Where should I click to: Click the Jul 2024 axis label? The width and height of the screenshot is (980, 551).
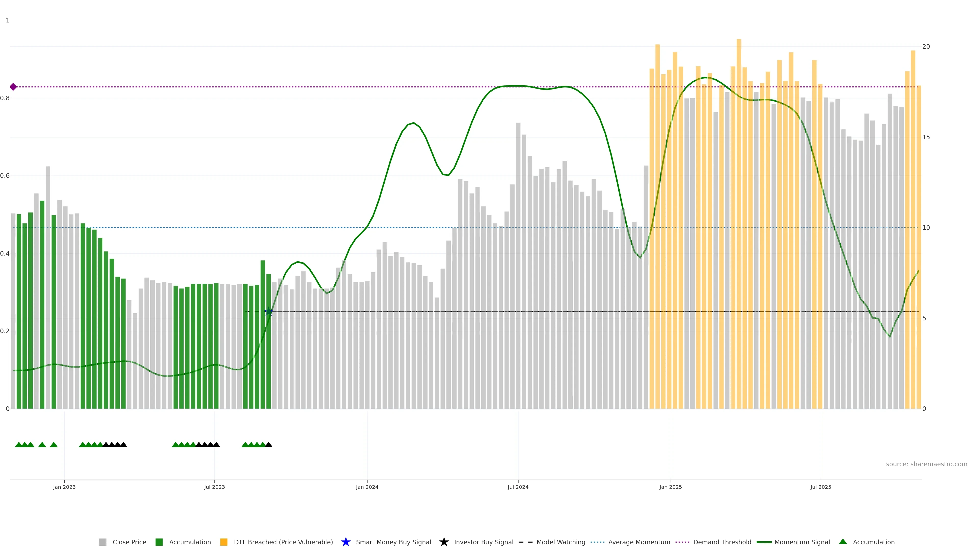click(518, 487)
